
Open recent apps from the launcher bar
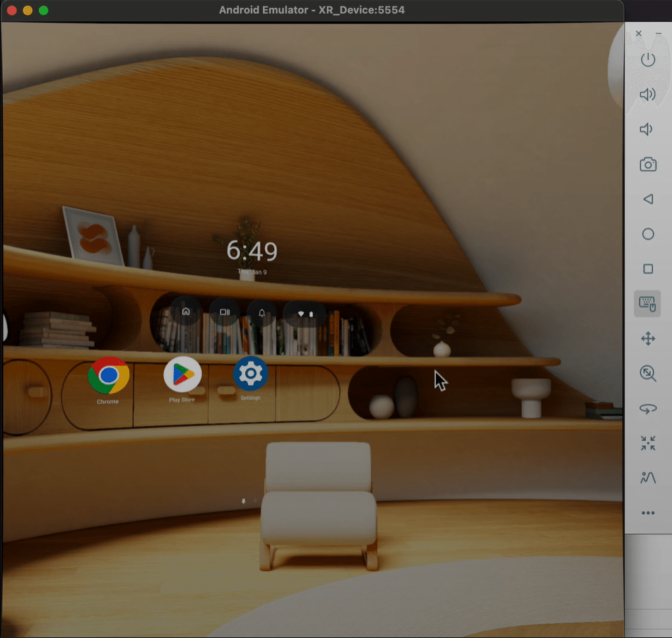(x=225, y=312)
